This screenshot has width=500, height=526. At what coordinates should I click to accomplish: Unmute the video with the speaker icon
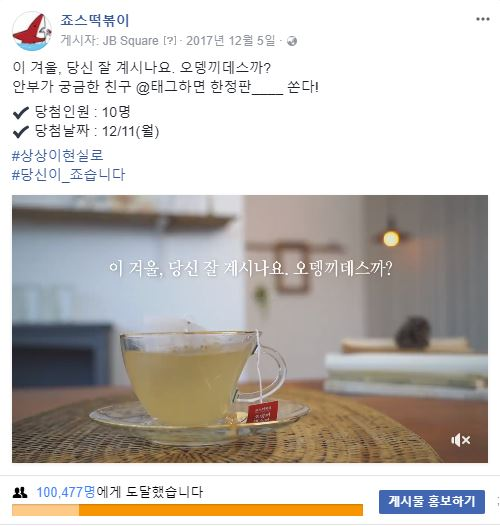pyautogui.click(x=461, y=440)
